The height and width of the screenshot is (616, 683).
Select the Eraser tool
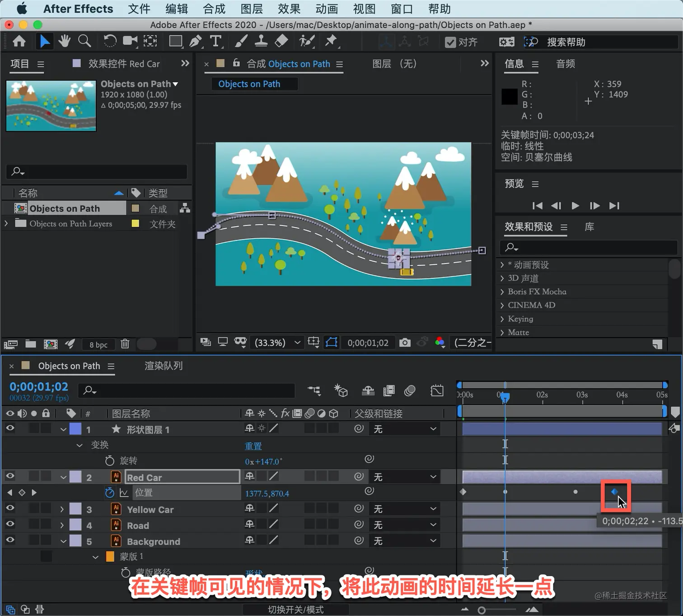click(x=281, y=41)
